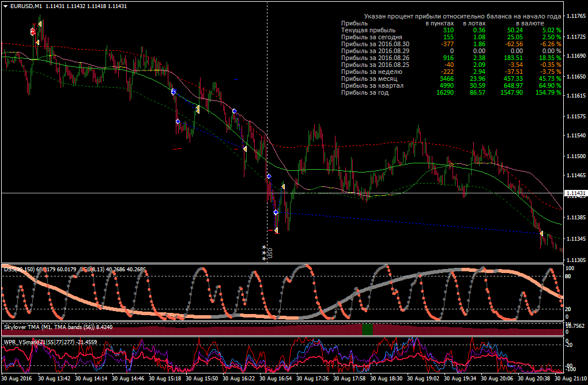Click the Прибыль за год row label
The width and height of the screenshot is (588, 385).
click(365, 92)
